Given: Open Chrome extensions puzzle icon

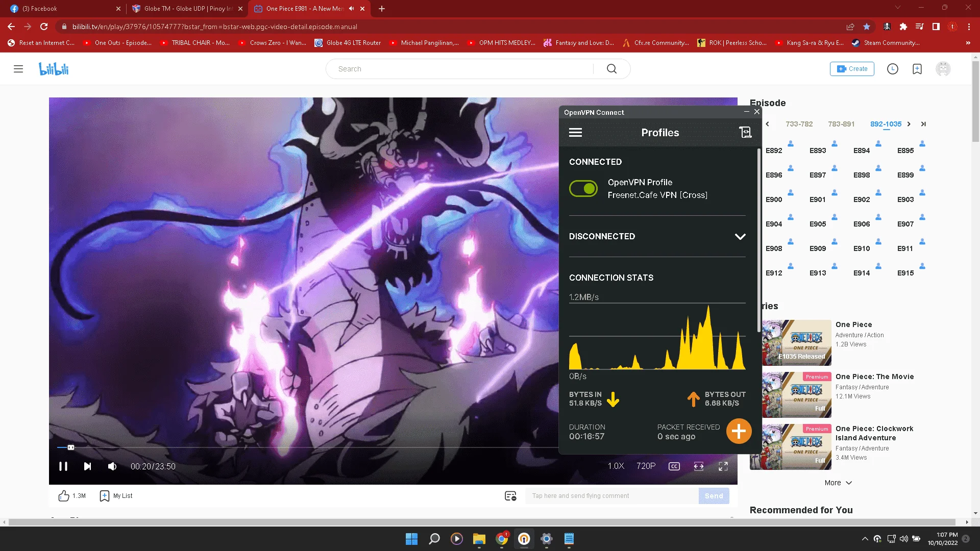Looking at the screenshot, I should (x=903, y=27).
